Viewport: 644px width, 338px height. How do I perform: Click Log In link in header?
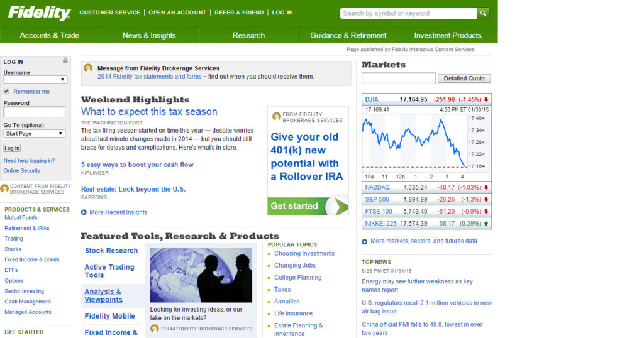[x=282, y=13]
